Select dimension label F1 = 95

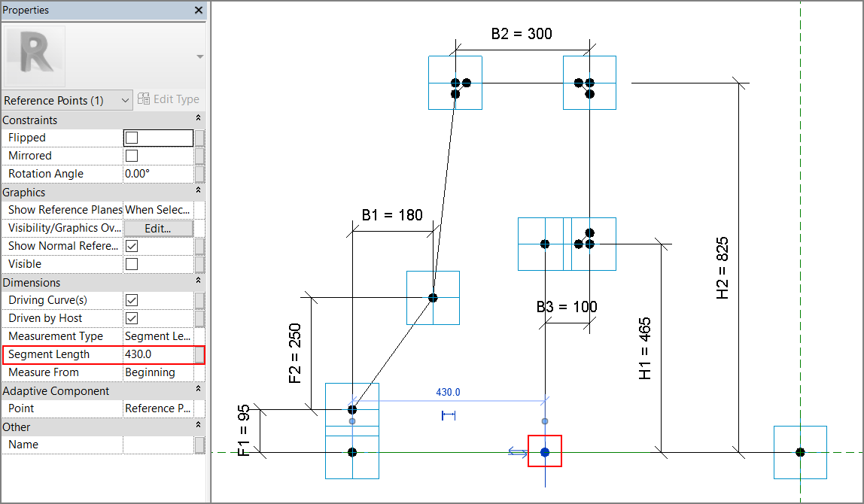(244, 431)
